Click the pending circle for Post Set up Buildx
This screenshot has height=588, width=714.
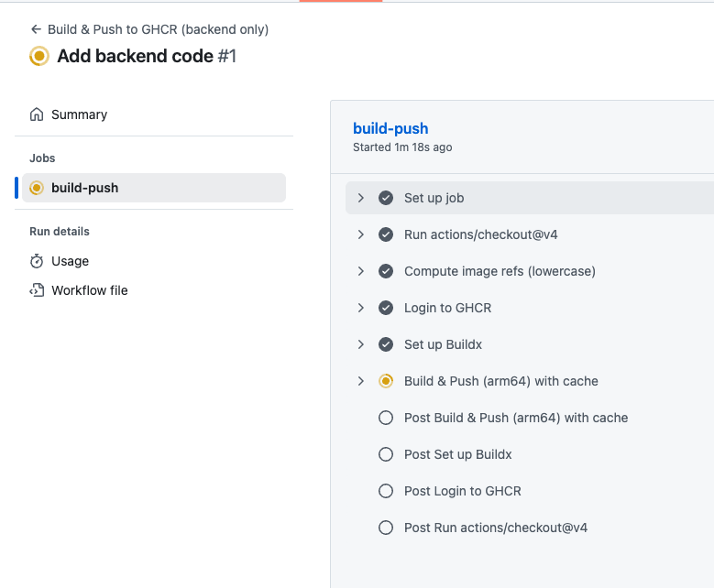386,454
